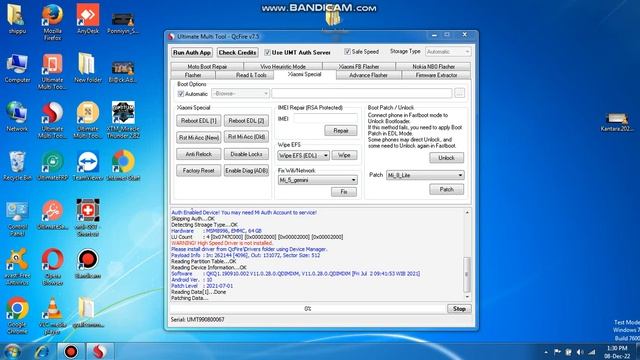Select the red cross safe-key shortcut icon
640x360 pixels.
pos(88,218)
